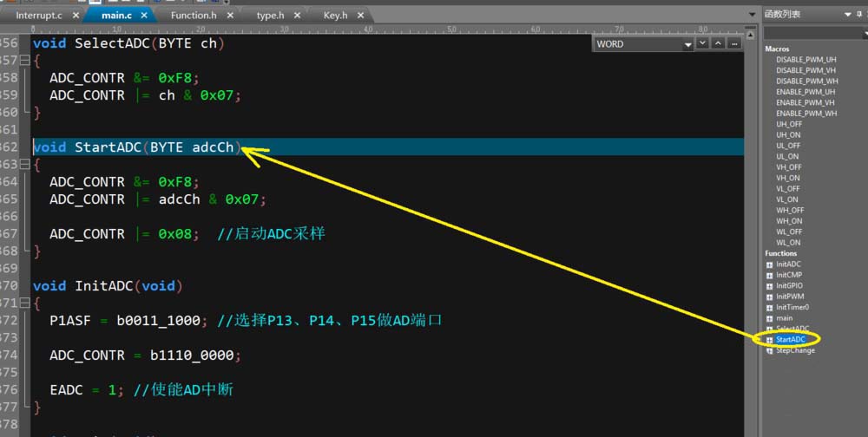This screenshot has height=437, width=868.
Task: Open the function list filter dropdown
Action: pos(865,33)
